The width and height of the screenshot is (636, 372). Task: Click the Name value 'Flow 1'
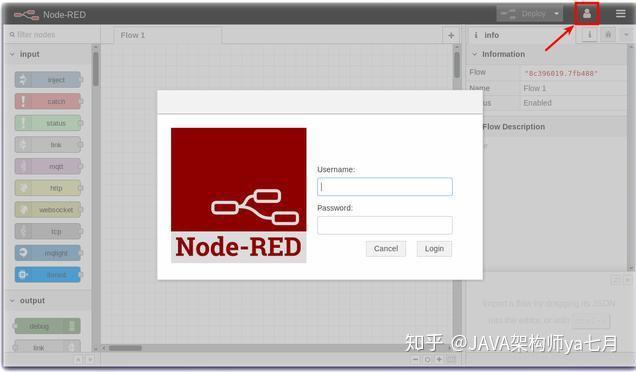tap(535, 88)
